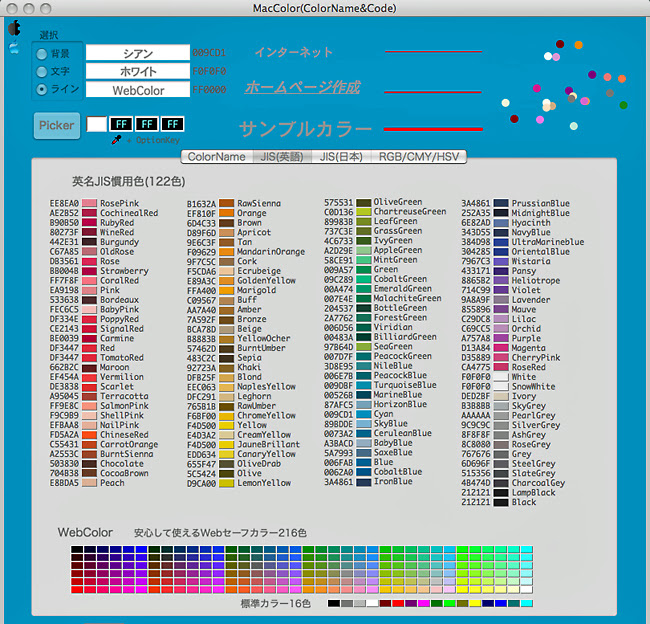Viewport: 650px width, 624px height.
Task: Click the ホームページ作成 link
Action: tap(302, 87)
